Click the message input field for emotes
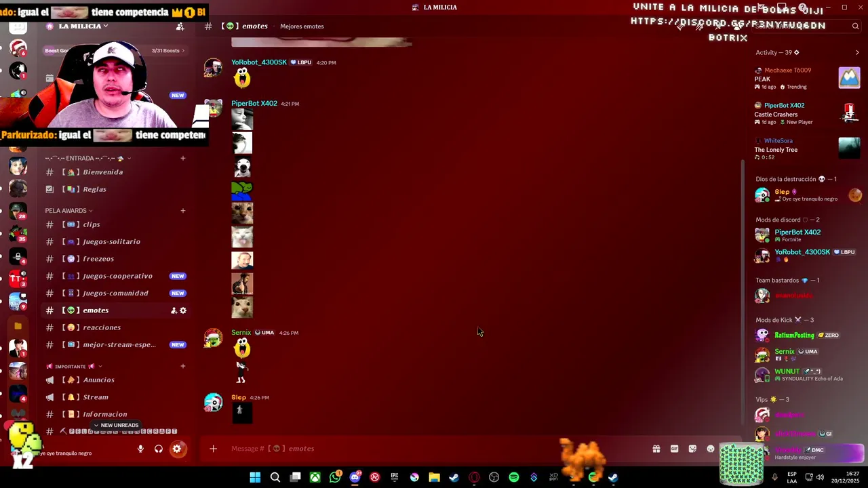The image size is (868, 488). [434, 449]
